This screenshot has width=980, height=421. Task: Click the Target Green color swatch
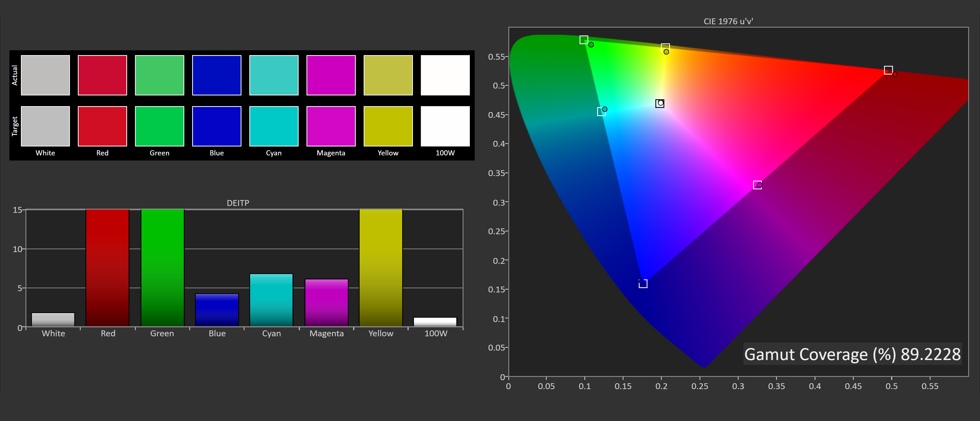[160, 126]
